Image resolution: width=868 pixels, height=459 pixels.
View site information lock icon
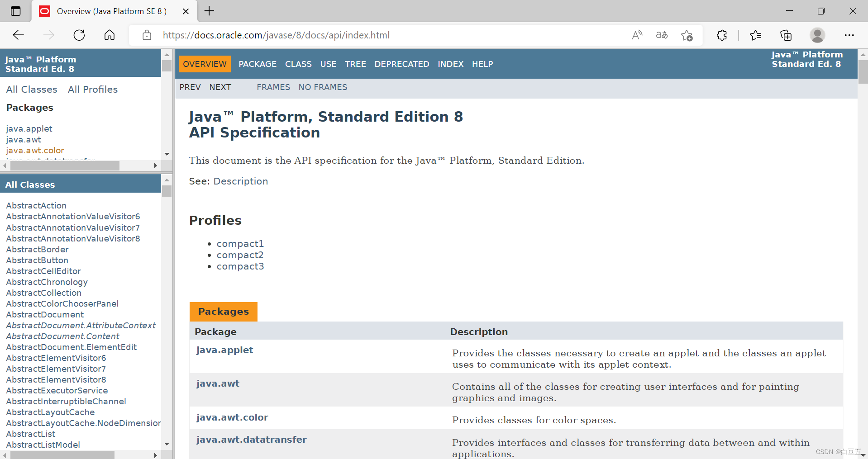click(x=147, y=35)
